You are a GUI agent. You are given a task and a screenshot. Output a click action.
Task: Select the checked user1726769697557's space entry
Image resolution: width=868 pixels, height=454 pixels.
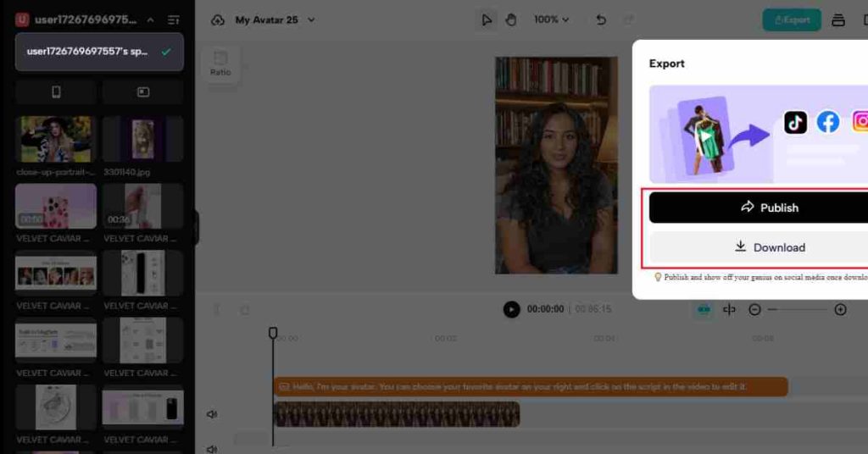tap(99, 52)
